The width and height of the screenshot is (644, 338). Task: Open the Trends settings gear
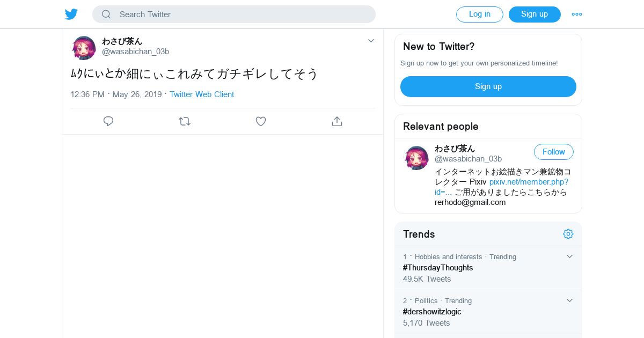(x=568, y=234)
